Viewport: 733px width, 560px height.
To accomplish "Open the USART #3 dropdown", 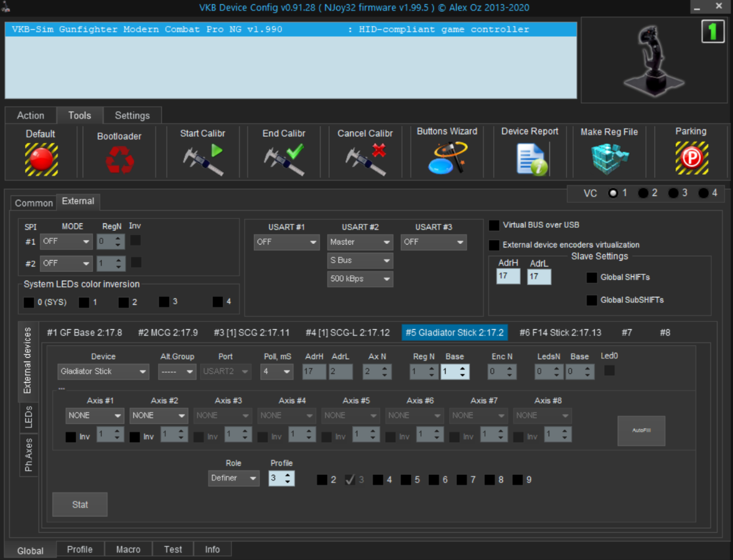I will click(x=433, y=242).
